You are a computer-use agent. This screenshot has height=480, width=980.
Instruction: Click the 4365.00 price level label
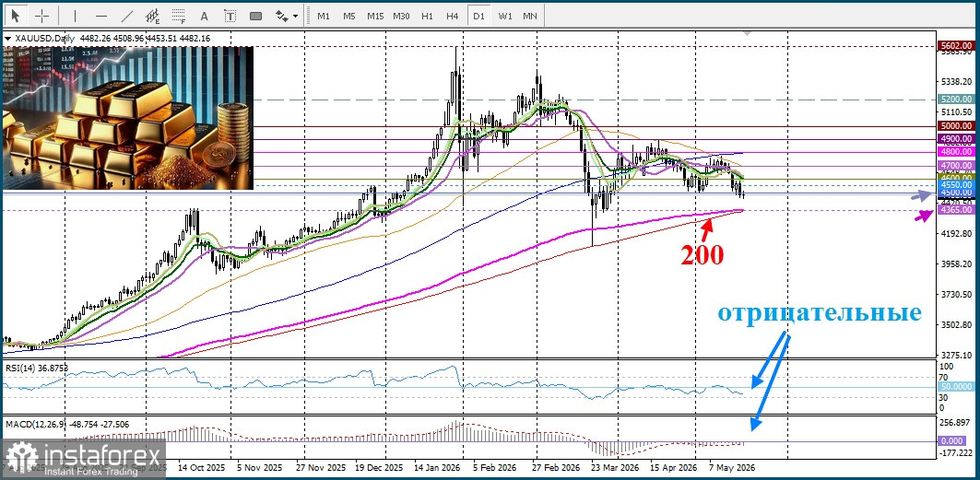tap(956, 211)
